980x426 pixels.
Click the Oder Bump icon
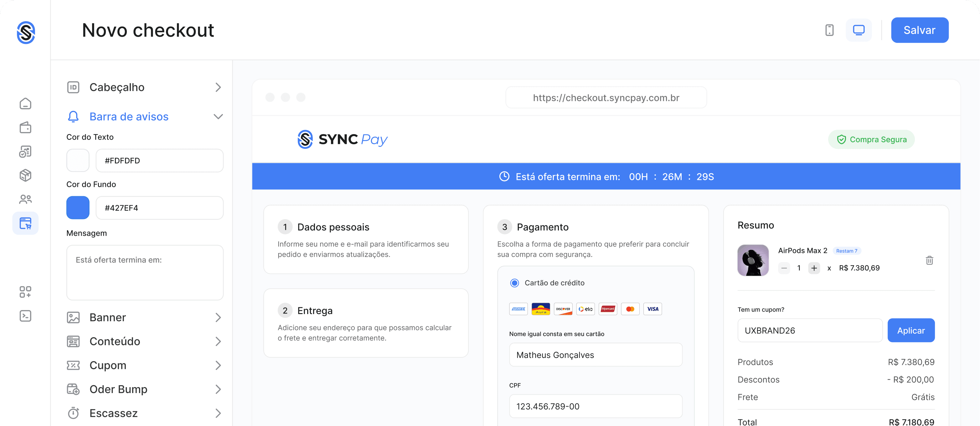(73, 389)
